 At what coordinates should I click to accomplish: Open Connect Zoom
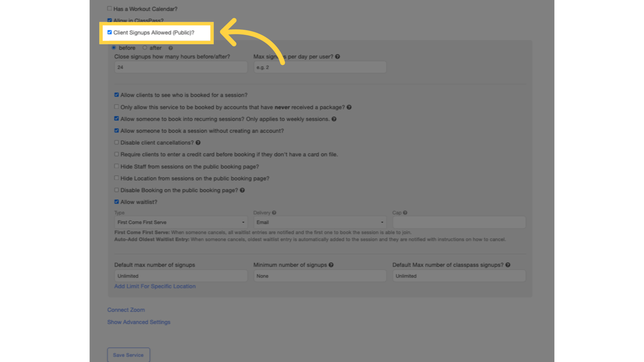point(125,310)
